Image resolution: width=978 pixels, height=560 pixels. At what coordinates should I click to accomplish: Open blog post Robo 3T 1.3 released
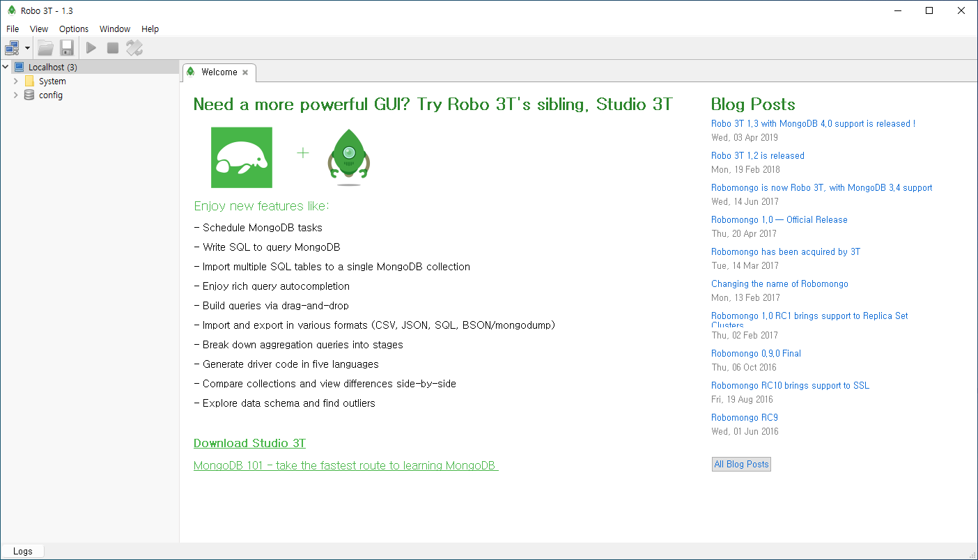(813, 123)
